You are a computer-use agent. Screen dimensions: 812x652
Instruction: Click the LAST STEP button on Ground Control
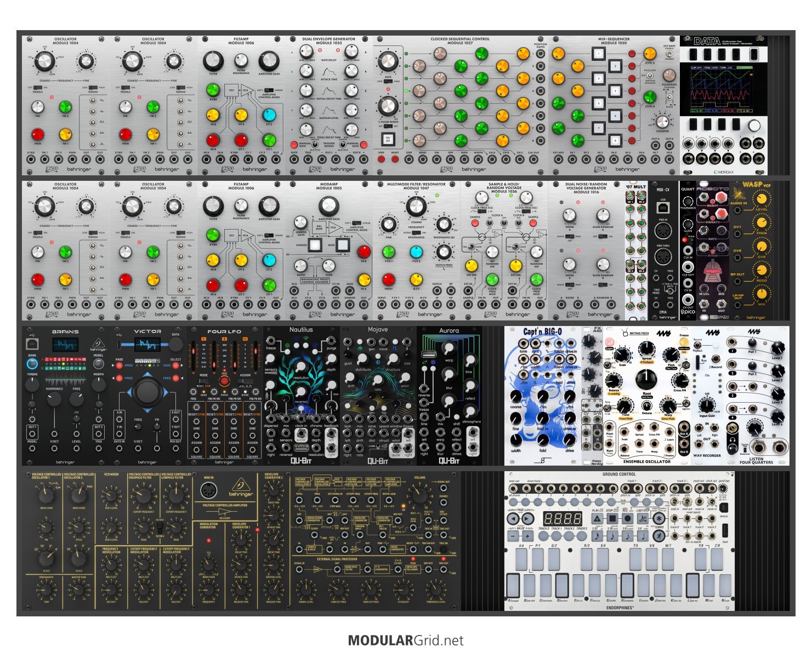click(x=643, y=518)
